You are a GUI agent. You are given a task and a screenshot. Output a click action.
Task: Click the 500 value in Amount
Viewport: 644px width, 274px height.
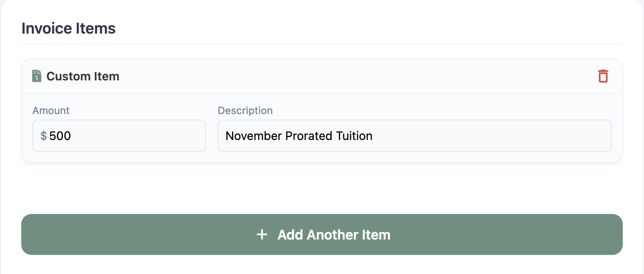(x=60, y=136)
